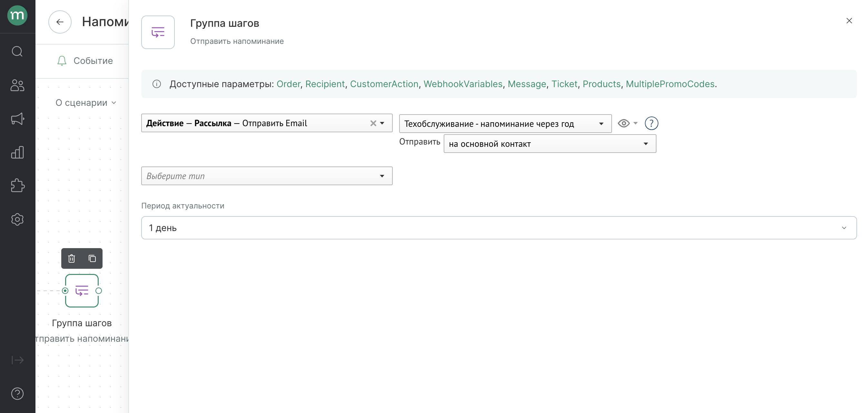Open the Выберите тип dropdown
868x413 pixels.
(267, 176)
